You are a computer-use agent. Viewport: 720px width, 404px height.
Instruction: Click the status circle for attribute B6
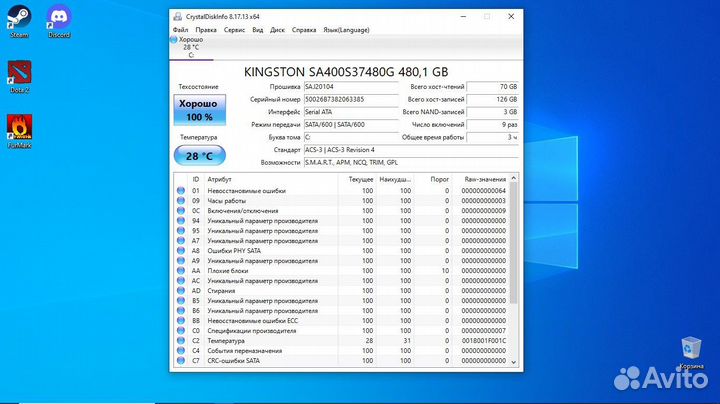click(181, 311)
